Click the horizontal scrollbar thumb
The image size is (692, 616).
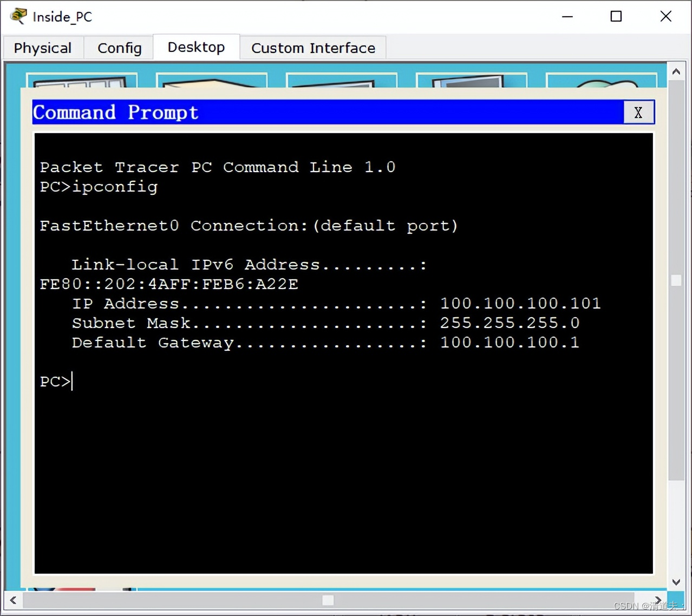[x=328, y=600]
